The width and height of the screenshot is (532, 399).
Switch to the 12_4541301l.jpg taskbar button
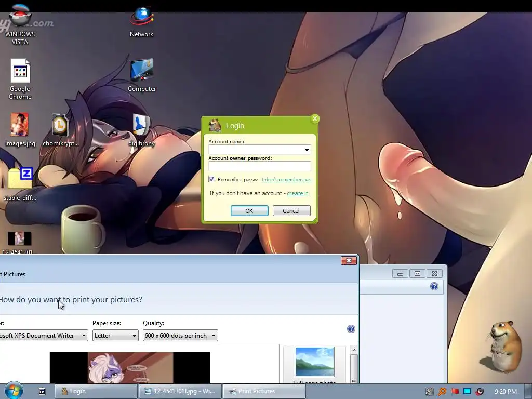180,391
